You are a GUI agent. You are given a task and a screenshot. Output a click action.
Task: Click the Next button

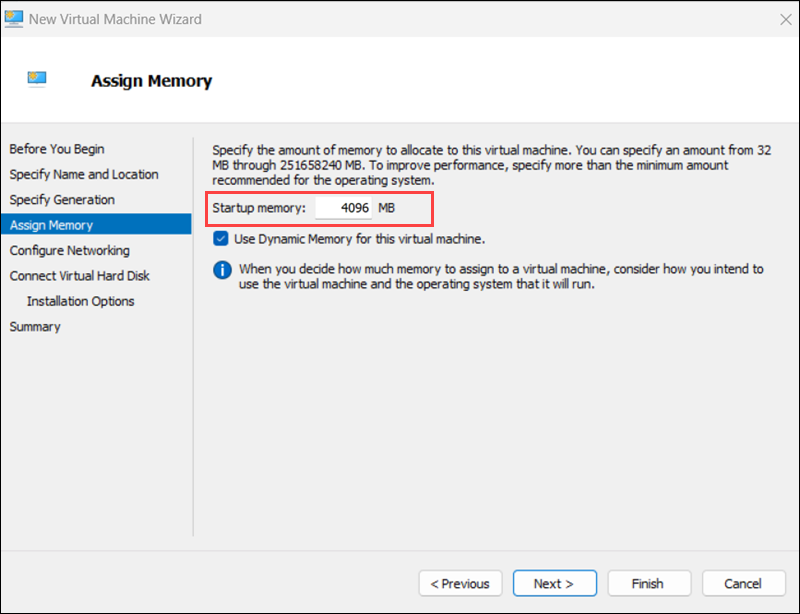555,583
